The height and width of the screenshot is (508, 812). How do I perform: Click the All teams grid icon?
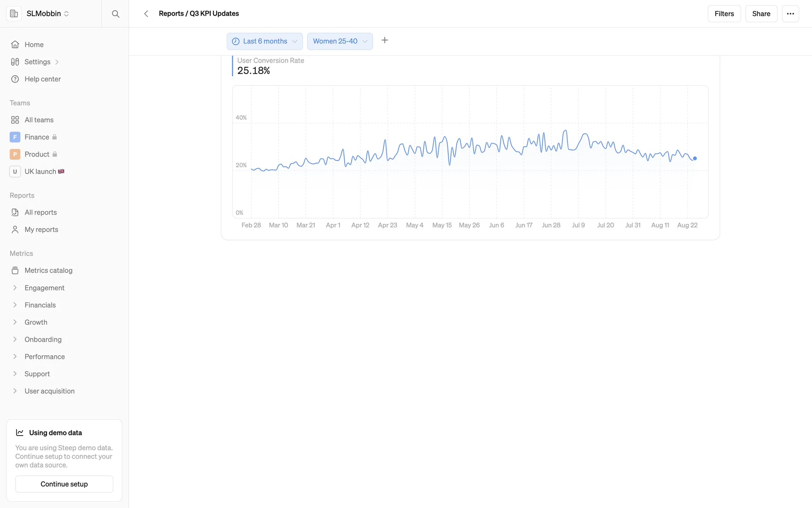[x=15, y=120]
